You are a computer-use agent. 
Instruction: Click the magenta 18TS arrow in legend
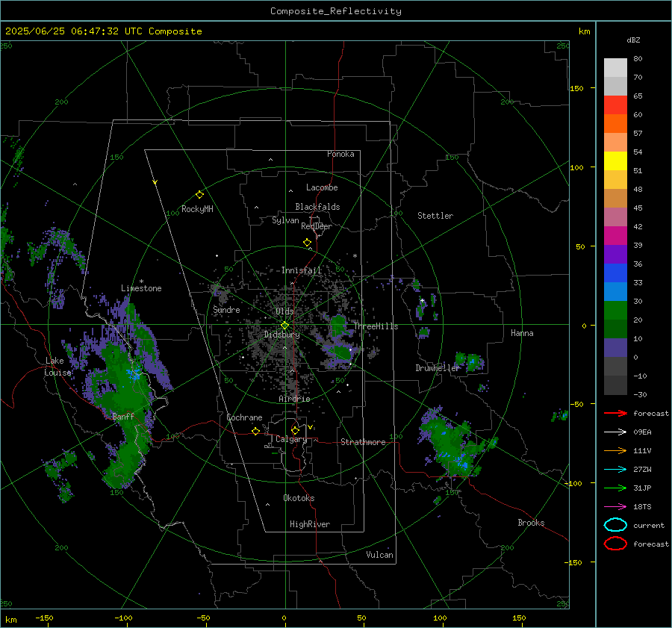615,507
